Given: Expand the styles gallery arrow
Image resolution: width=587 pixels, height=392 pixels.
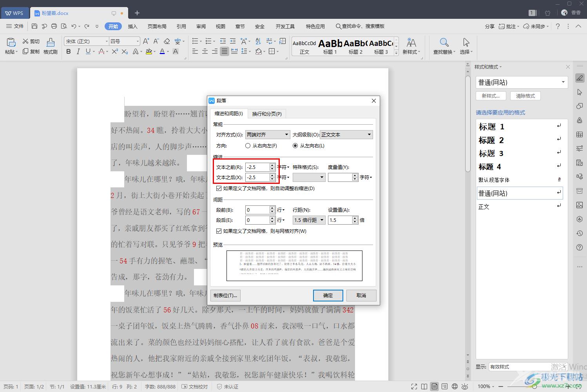Looking at the screenshot, I should pyautogui.click(x=396, y=53).
